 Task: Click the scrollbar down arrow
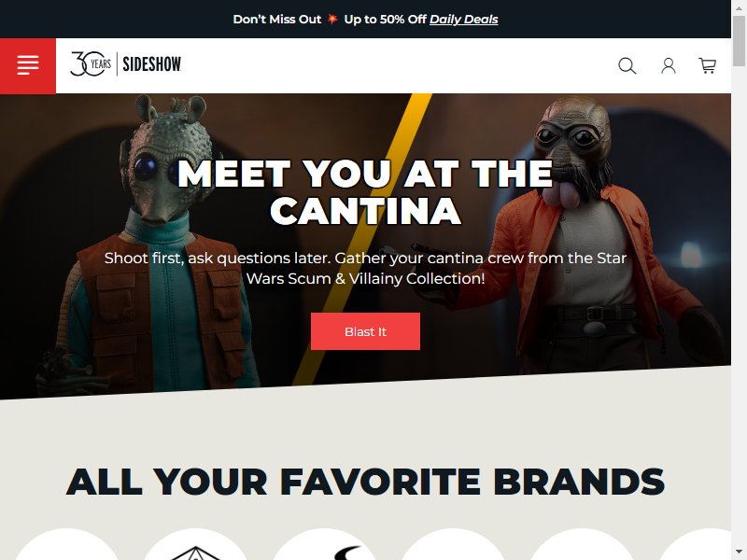[x=739, y=553]
